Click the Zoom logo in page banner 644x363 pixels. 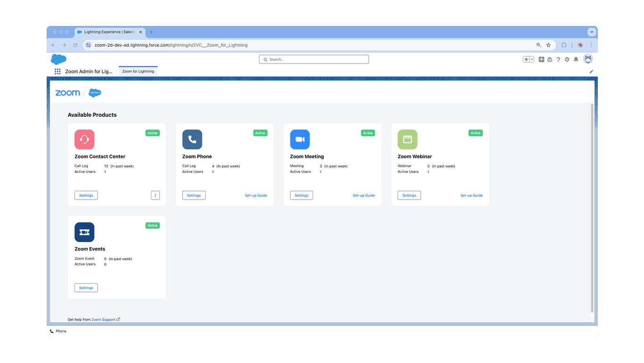click(x=67, y=93)
